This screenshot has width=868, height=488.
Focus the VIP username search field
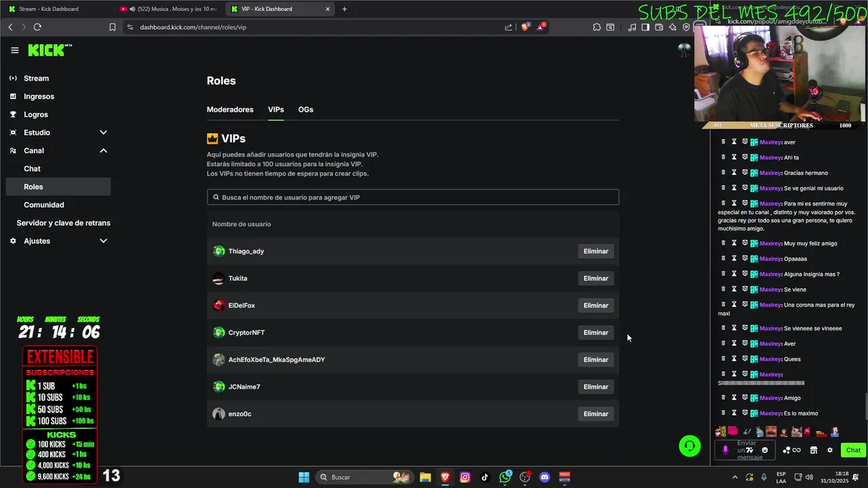click(x=413, y=197)
